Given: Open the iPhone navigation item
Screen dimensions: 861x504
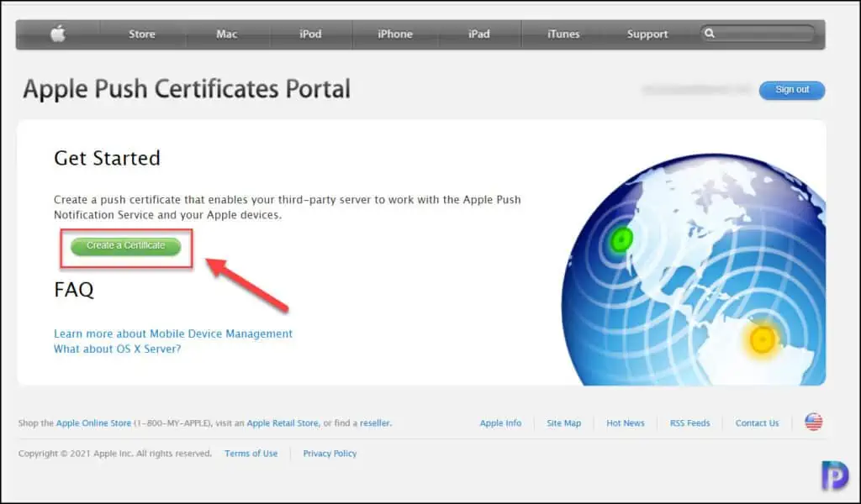Looking at the screenshot, I should point(395,34).
